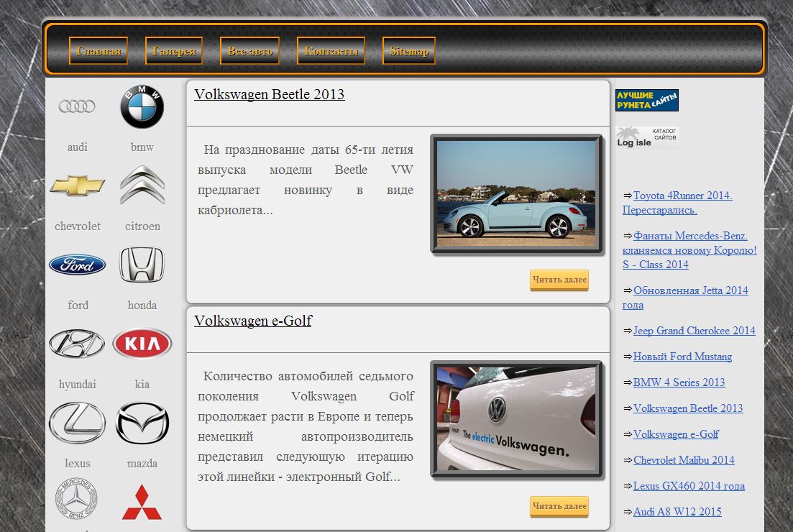
Task: Click Читать далее under the e-Golf article
Action: (559, 506)
